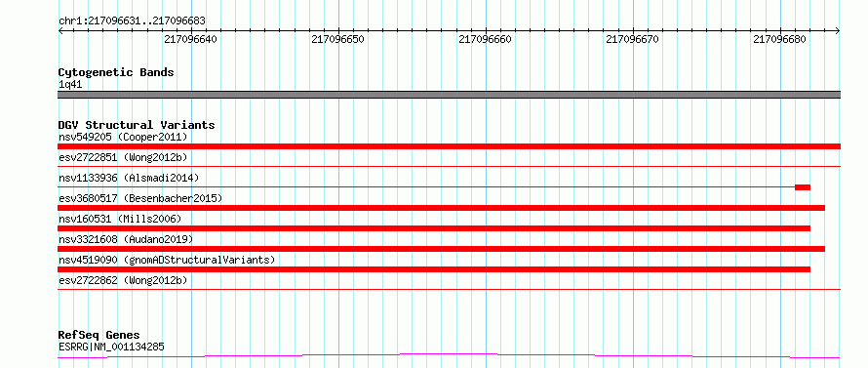Select the ESRRG|NM_001134285 gene label
This screenshot has width=868, height=368.
[x=111, y=347]
